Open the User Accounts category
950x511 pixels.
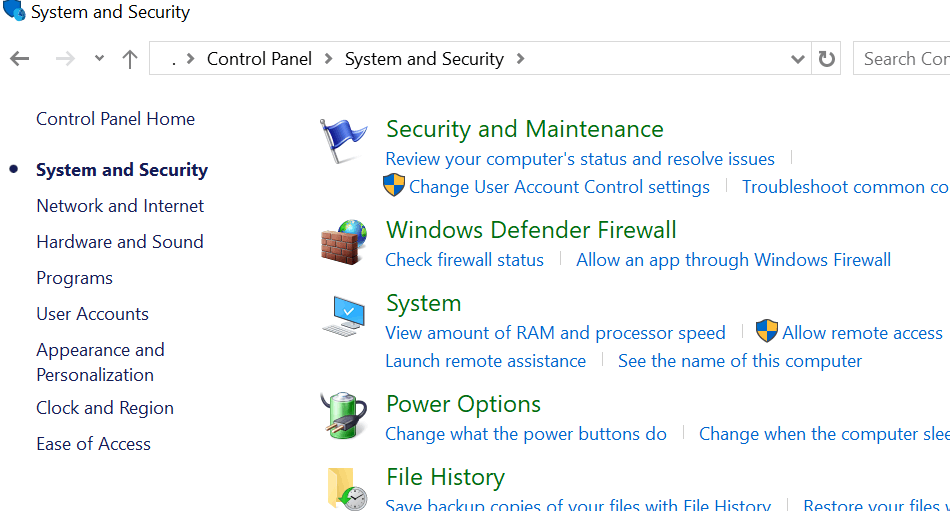[92, 314]
